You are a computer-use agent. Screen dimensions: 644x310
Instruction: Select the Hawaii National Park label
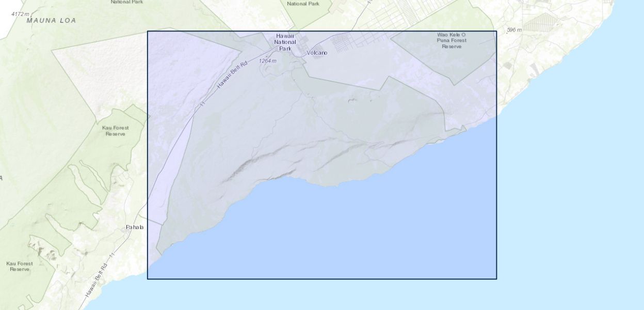click(x=285, y=42)
